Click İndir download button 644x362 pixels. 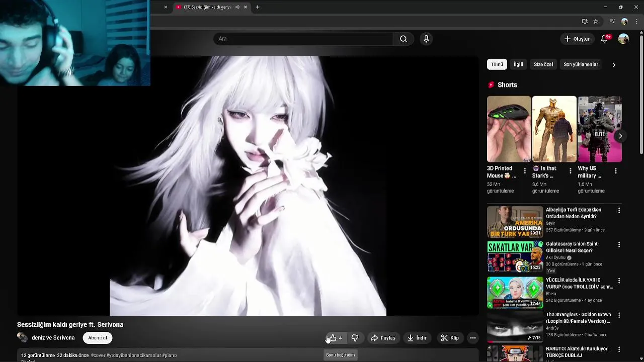417,338
